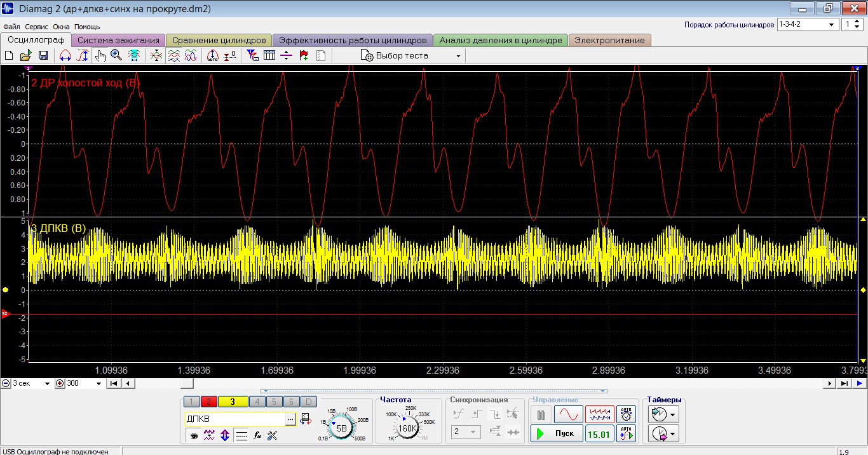This screenshot has height=455, width=868.
Task: Open file with the folder icon
Action: 26,56
